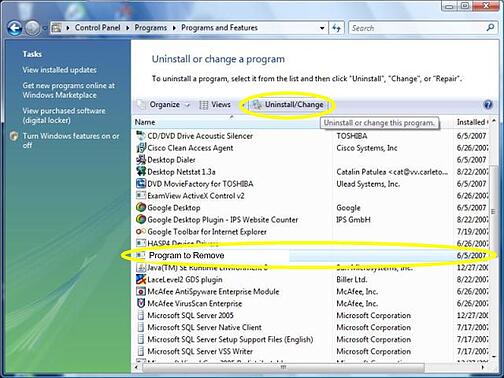Click the Microsoft SQL Server VSS Writer icon
The image size is (504, 378).
[141, 351]
